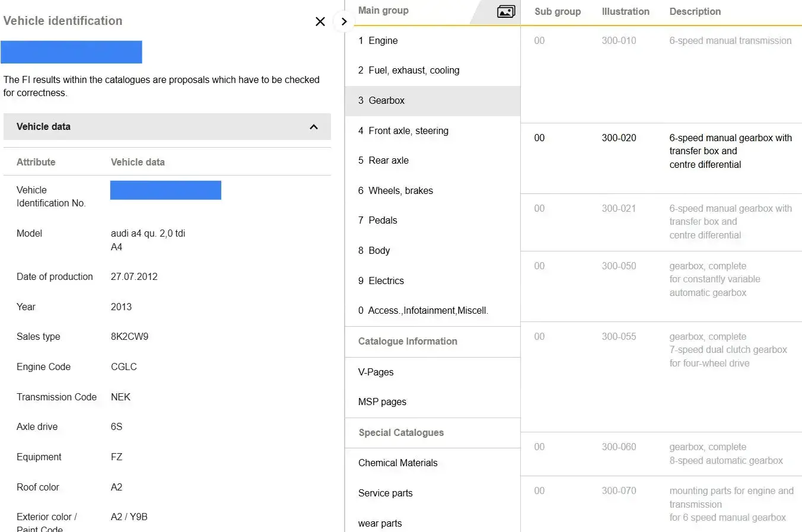802x532 pixels.
Task: Click the model year 2013 value
Action: point(121,307)
